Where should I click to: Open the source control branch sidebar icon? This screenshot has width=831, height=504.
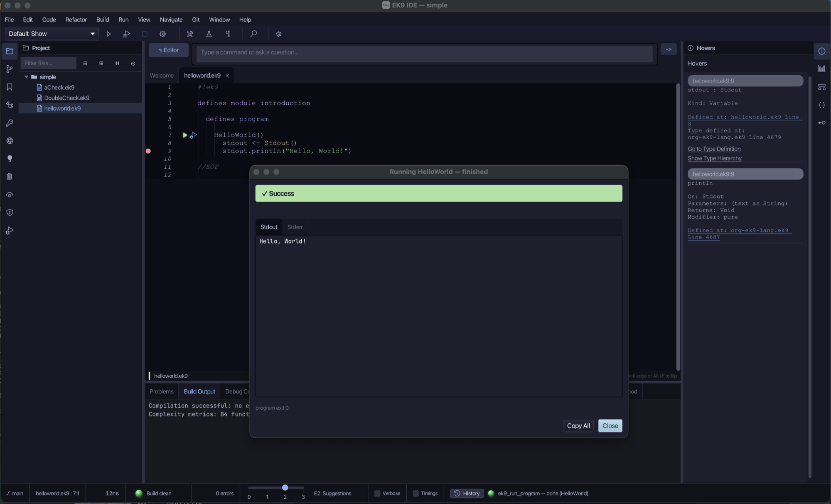pos(10,69)
